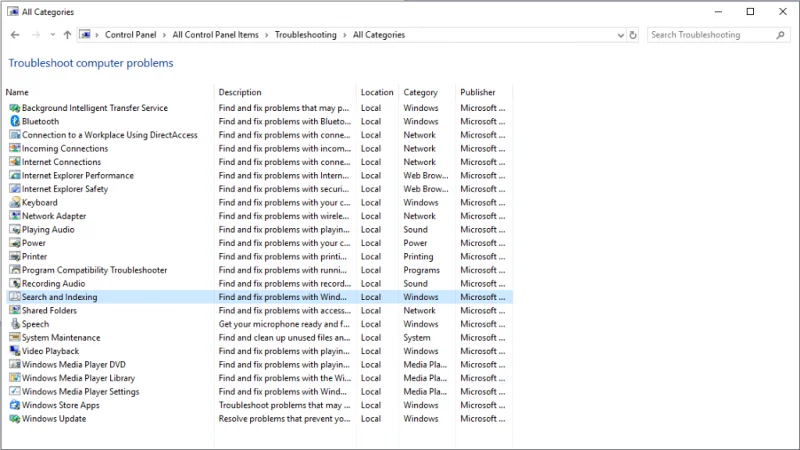Screen dimensions: 800x450
Task: Select Control Panel in the breadcrumb
Action: [x=131, y=35]
